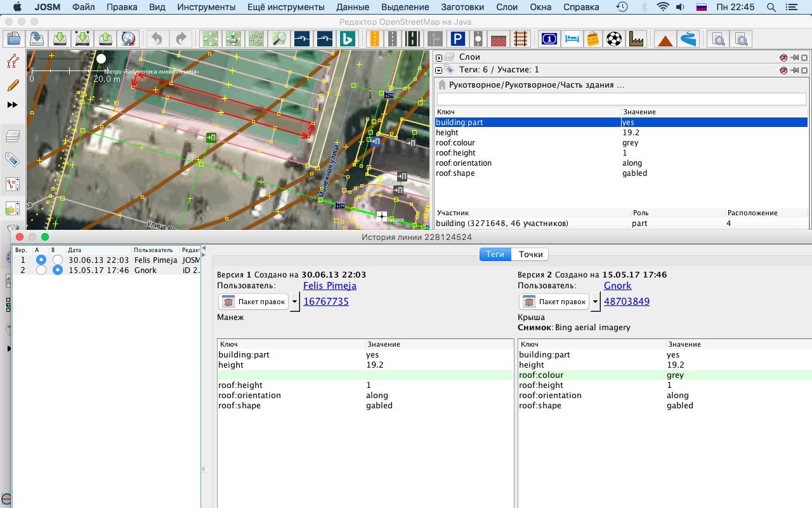Image resolution: width=812 pixels, height=508 pixels.
Task: Select the factory industrial preset icon
Action: tap(637, 39)
